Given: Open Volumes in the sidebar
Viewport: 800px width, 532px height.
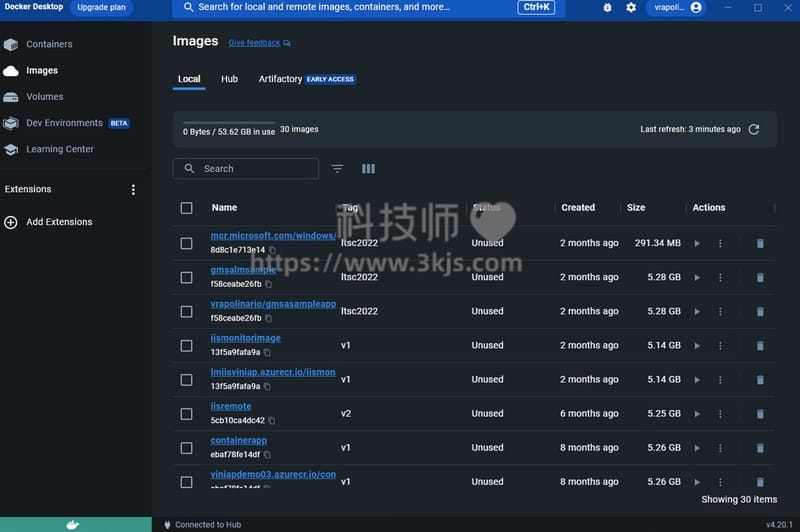Looking at the screenshot, I should coord(45,97).
